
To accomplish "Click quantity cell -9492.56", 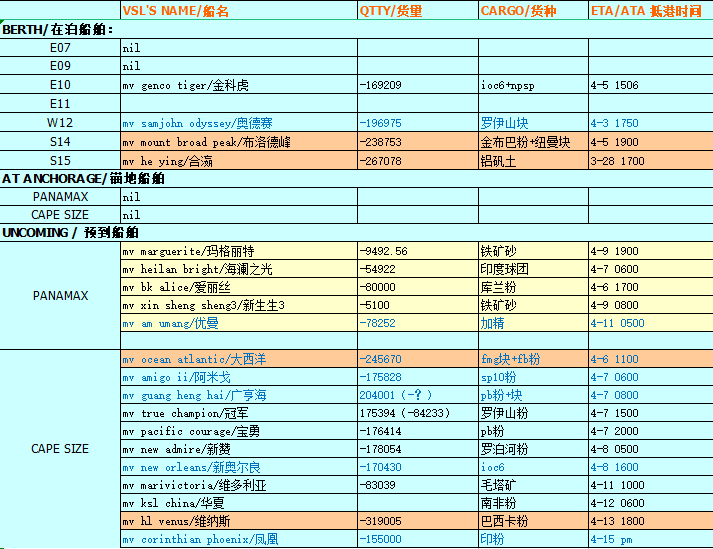I will point(418,251).
